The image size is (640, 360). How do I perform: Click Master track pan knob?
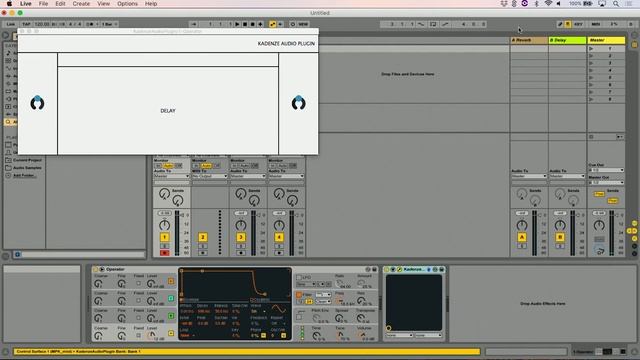tap(599, 225)
